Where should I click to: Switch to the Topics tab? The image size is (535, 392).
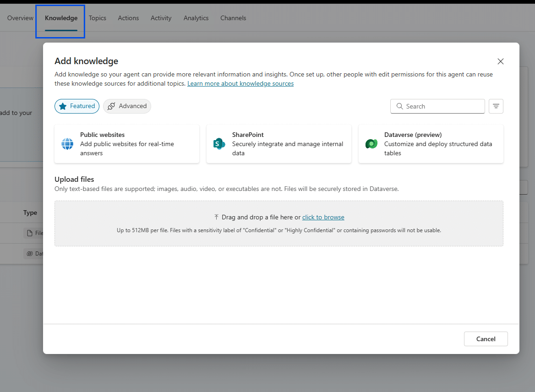point(98,18)
